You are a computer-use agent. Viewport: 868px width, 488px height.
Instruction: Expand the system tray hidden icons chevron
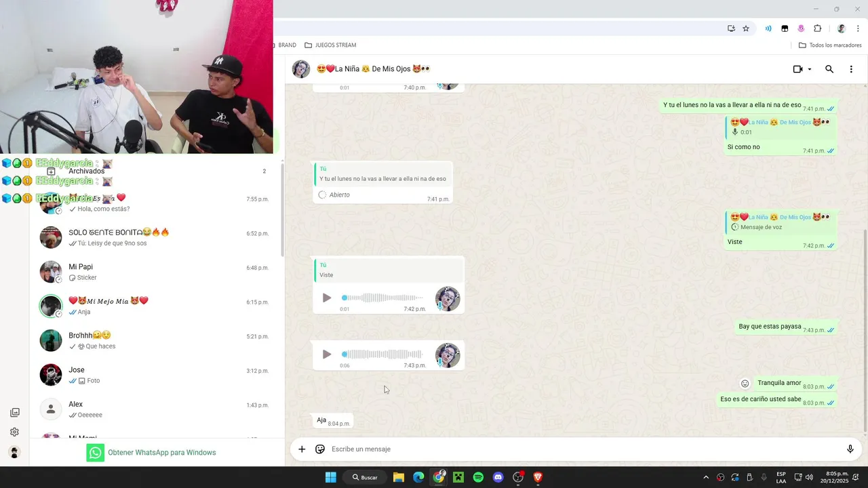[706, 477]
